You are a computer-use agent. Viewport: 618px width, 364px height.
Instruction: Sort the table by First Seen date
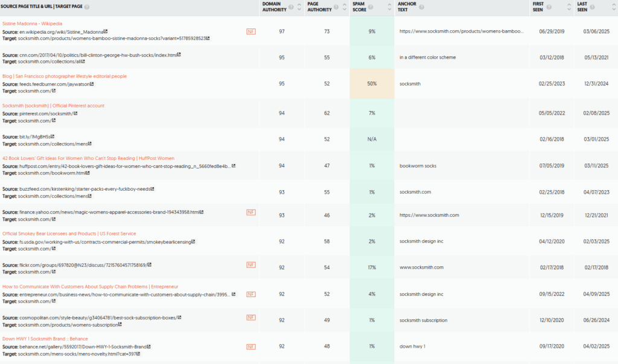click(x=569, y=7)
